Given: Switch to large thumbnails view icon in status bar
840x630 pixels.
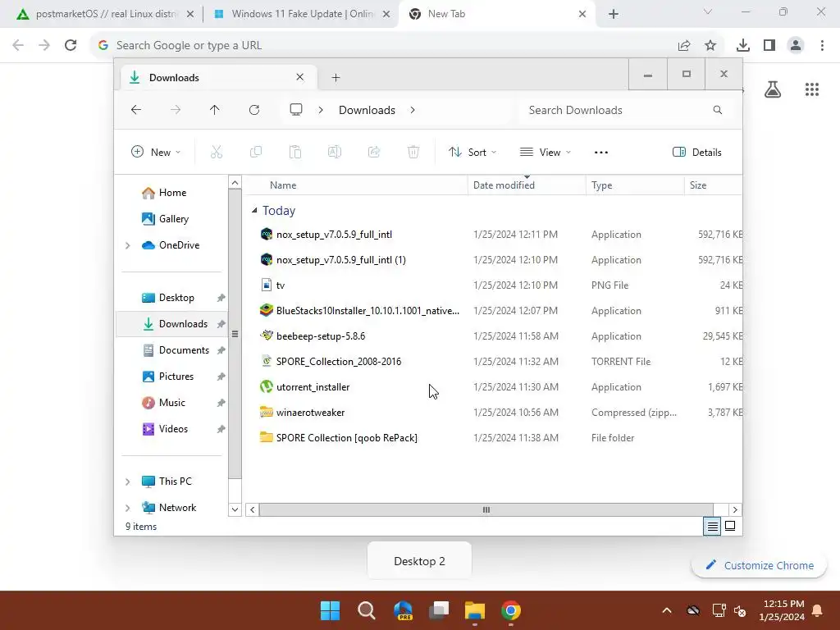Looking at the screenshot, I should [x=729, y=526].
